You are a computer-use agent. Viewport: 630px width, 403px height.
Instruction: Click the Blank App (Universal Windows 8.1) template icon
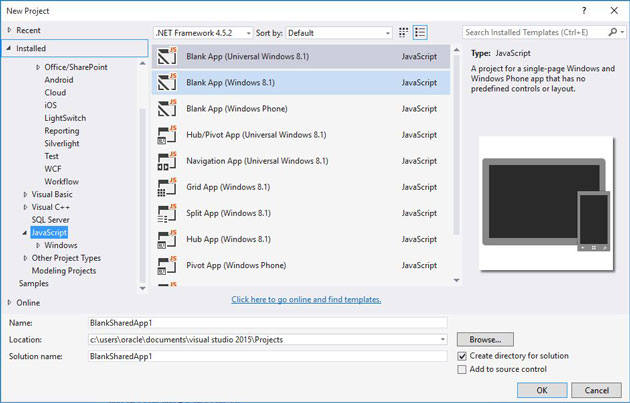coord(167,56)
